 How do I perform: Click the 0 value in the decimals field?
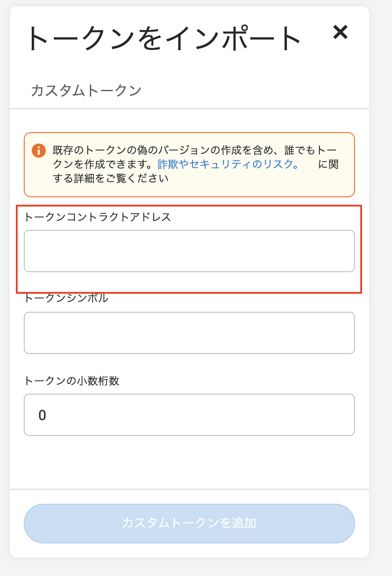click(42, 415)
